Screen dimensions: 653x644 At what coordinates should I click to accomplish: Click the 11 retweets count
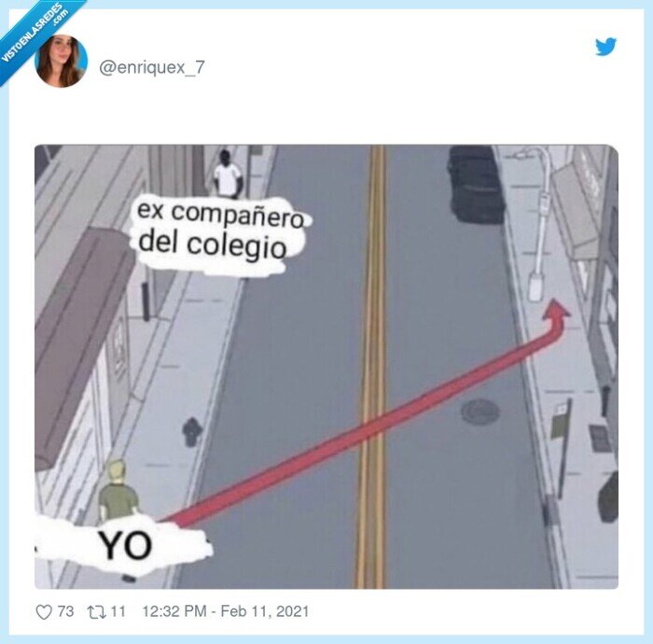click(118, 611)
